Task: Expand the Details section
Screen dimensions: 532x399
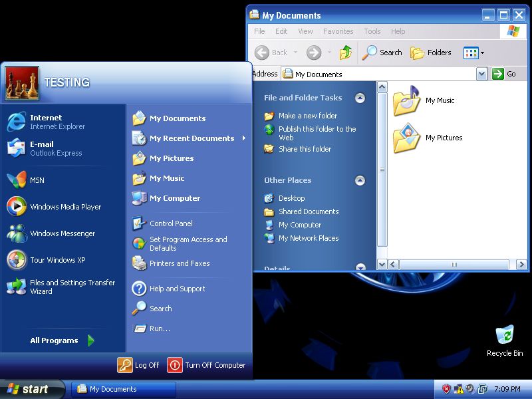Action: pos(360,267)
